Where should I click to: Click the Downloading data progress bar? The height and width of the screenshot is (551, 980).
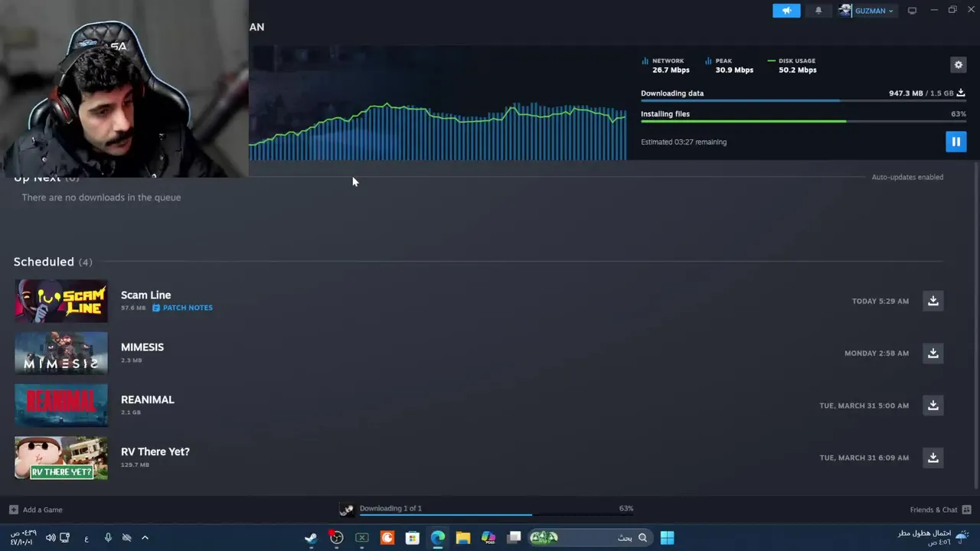(803, 101)
